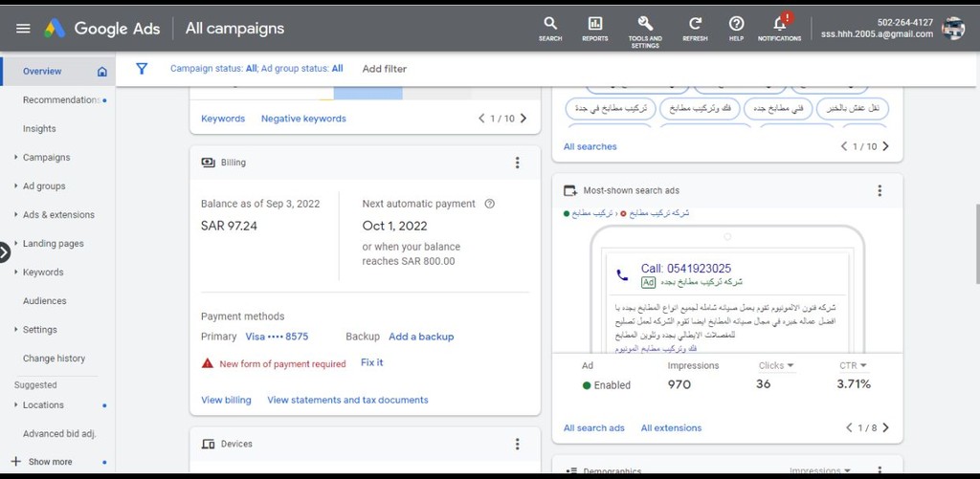Go to next page of keywords card
This screenshot has width=980, height=479.
tap(523, 118)
